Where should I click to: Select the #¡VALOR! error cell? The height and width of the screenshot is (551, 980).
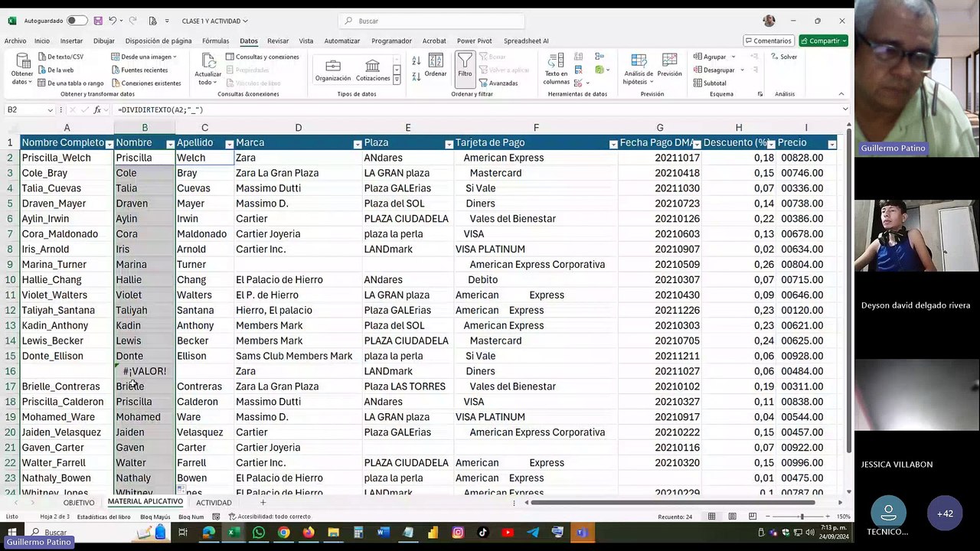click(145, 371)
